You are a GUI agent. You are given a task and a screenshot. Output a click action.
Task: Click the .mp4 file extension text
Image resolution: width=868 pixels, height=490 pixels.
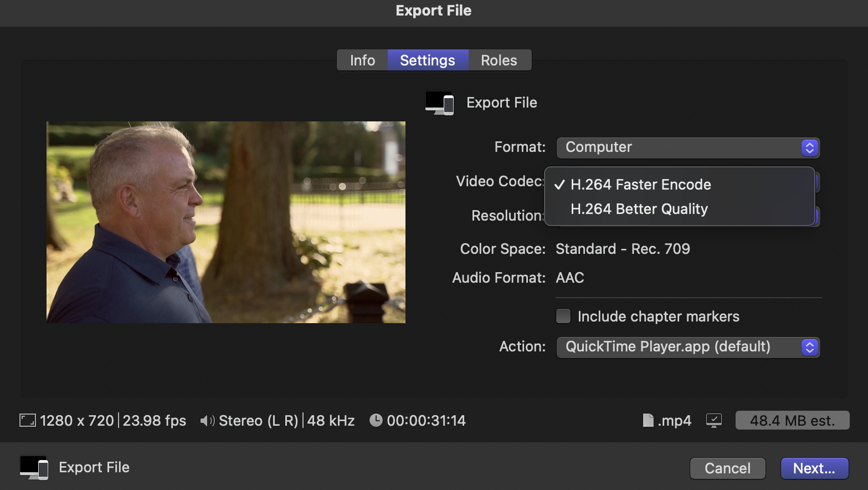(x=674, y=421)
